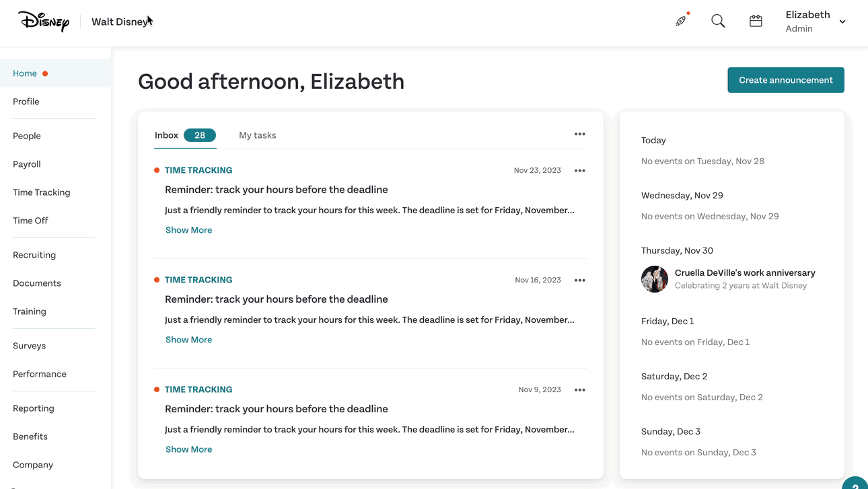Click the Walt Disney company name
This screenshot has height=489, width=868.
(120, 22)
